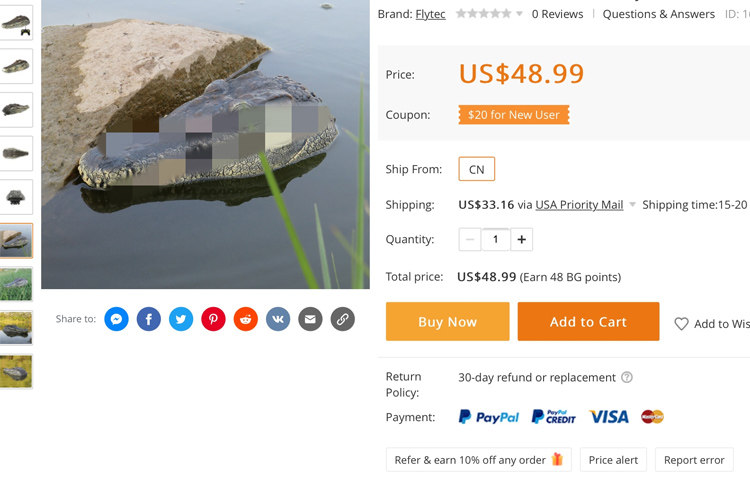
Task: Click the Buy Now button
Action: coord(447,322)
